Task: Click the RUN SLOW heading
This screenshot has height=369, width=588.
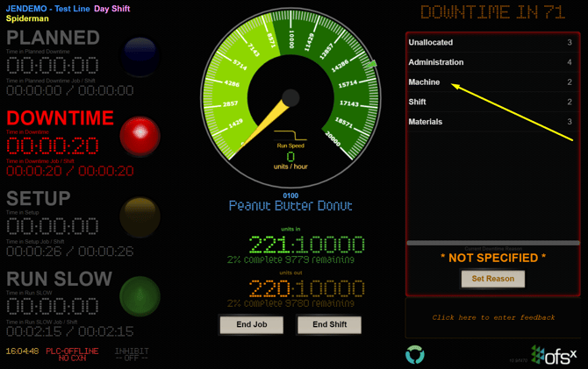Action: tap(60, 279)
